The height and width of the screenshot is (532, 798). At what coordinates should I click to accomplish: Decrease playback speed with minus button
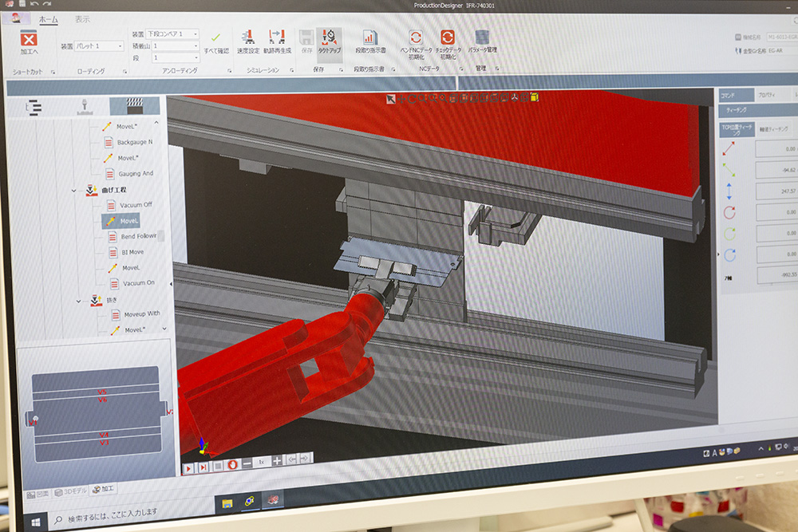247,463
